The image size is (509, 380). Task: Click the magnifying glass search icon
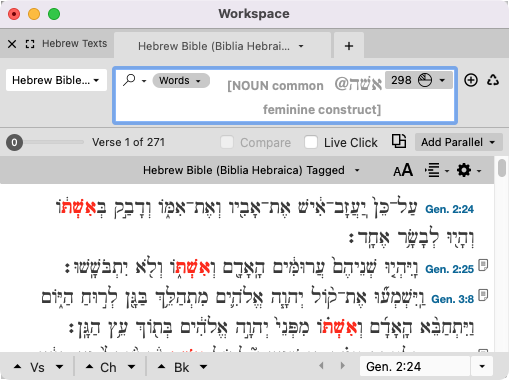click(129, 80)
